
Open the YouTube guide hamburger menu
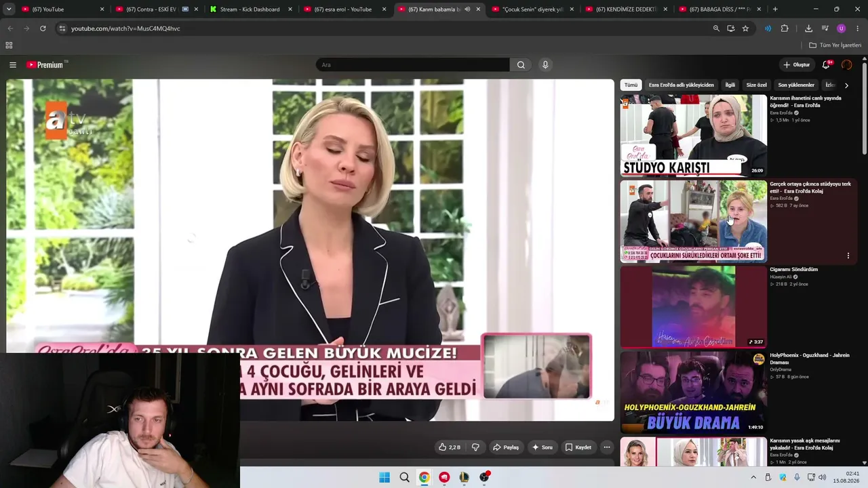pyautogui.click(x=13, y=65)
